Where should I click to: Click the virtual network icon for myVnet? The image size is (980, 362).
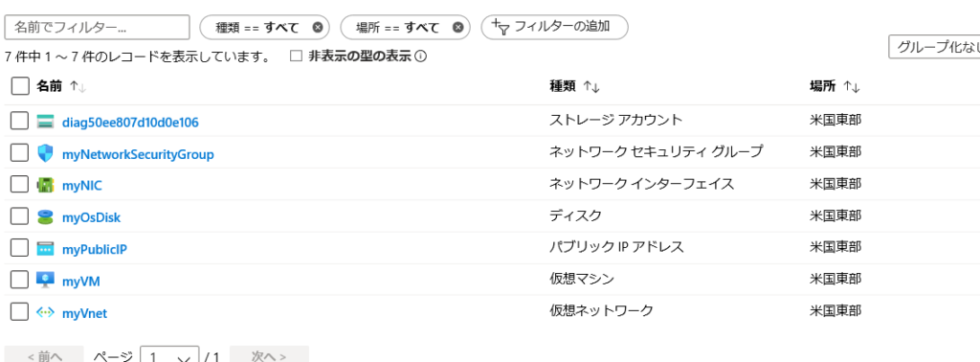tap(46, 312)
